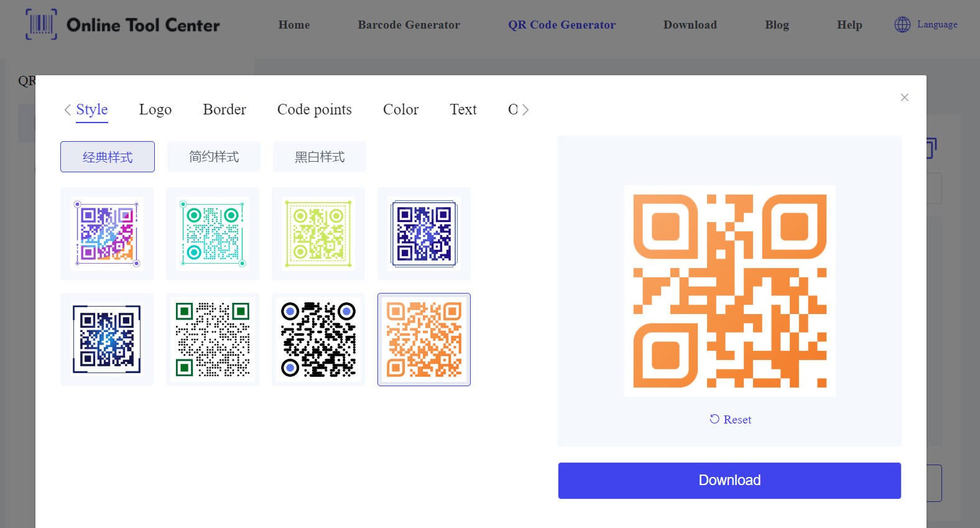Open Help in top navigation
The width and height of the screenshot is (980, 528).
pyautogui.click(x=849, y=25)
